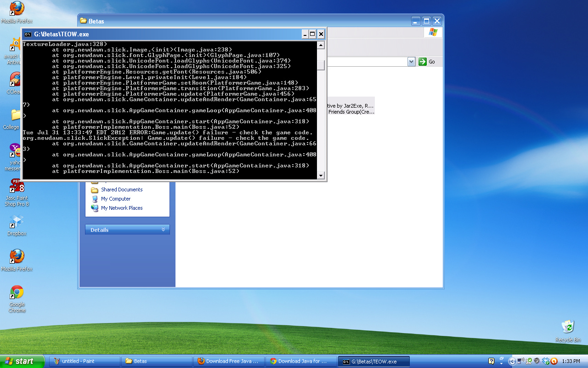
Task: Switch to Chrome Download Java taskbar button
Action: [301, 361]
